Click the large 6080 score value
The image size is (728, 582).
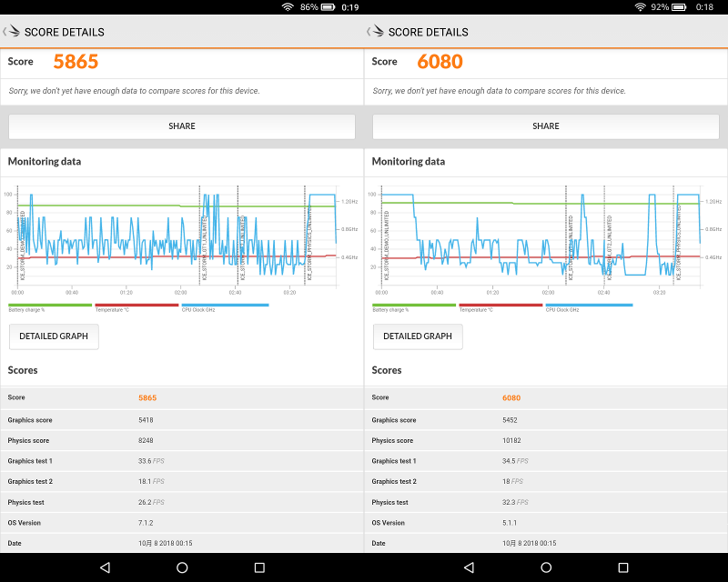440,62
